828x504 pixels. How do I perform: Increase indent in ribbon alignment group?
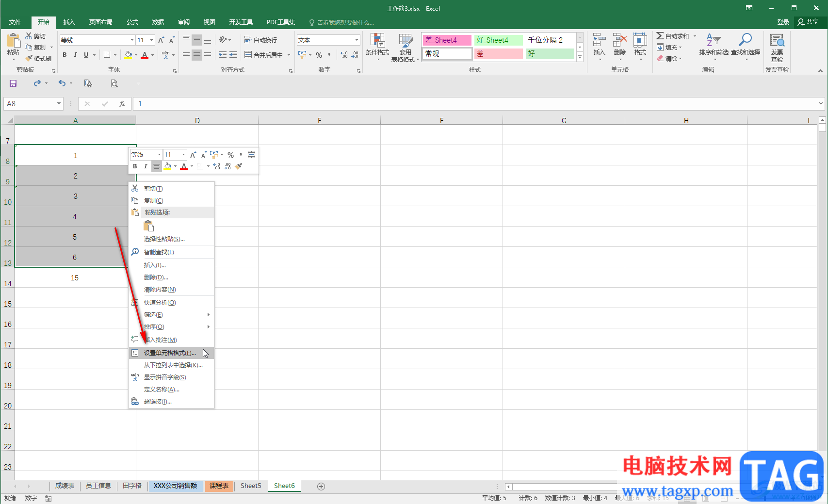(x=233, y=55)
